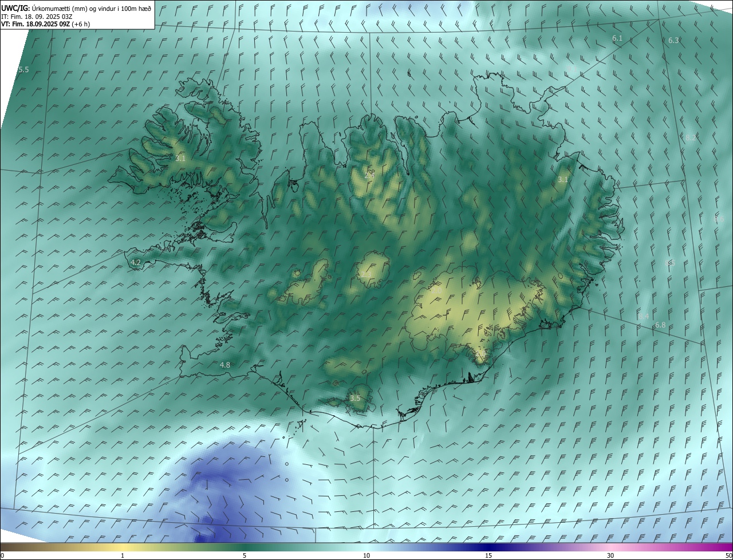Click the color scale at tick 10

(x=366, y=555)
